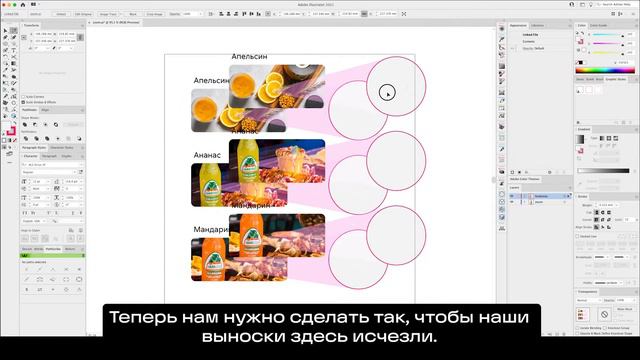
Task: Switch to the Glyphs tab
Action: [x=66, y=156]
